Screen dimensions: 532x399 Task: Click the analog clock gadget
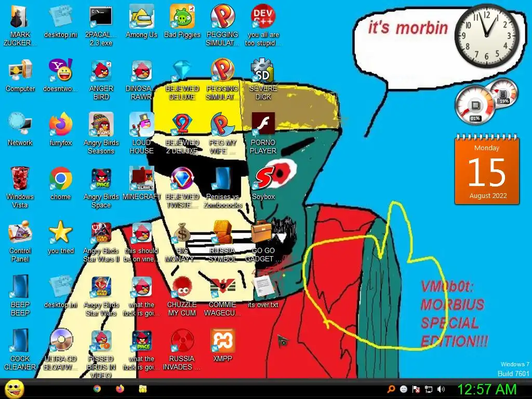486,36
